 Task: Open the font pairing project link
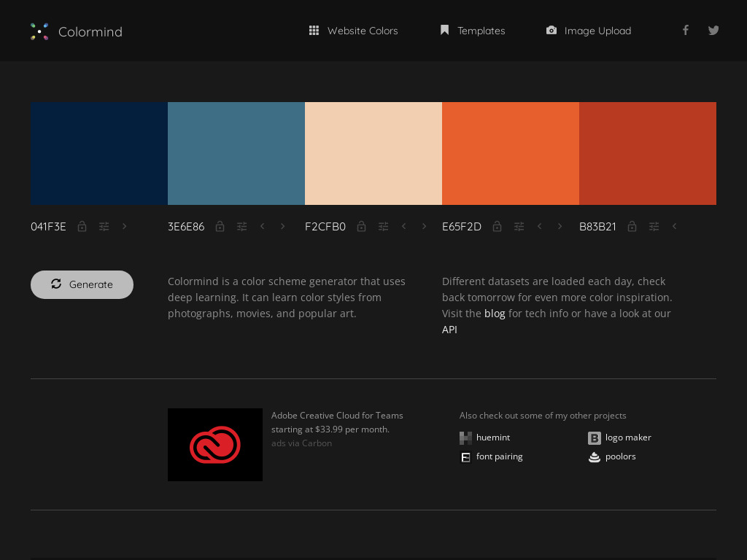point(499,456)
